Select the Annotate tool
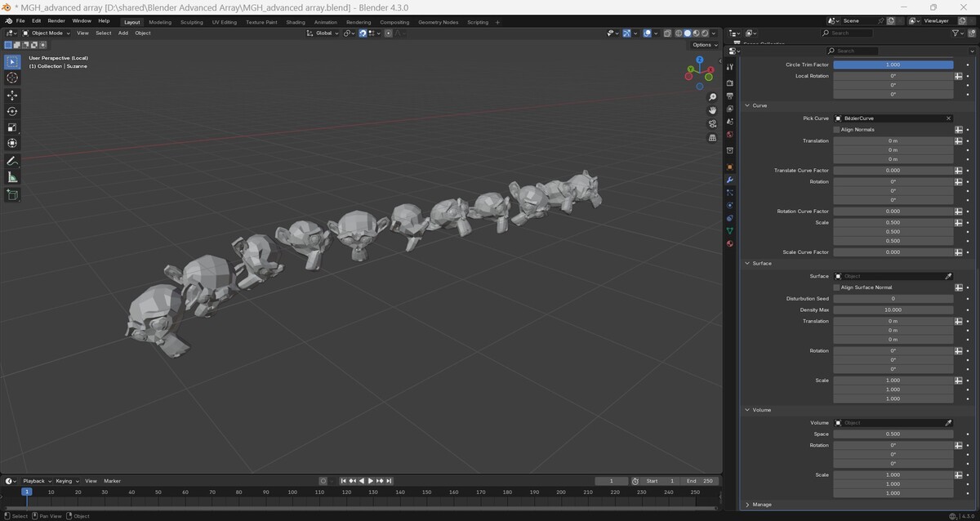Screen dimensions: 980x521 (x=12, y=161)
